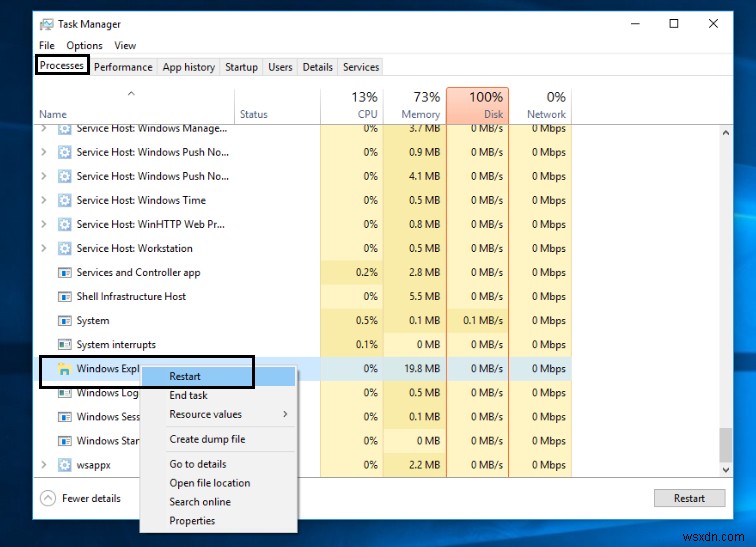Choose Restart in the context menu
This screenshot has height=547, width=756.
tap(218, 376)
